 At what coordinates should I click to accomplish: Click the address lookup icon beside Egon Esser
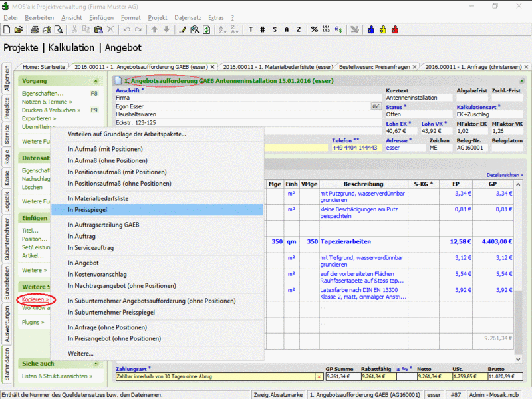(x=376, y=106)
